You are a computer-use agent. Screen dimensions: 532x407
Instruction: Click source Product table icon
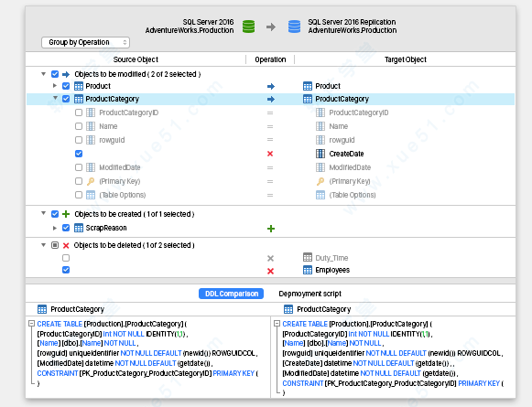[x=79, y=86]
